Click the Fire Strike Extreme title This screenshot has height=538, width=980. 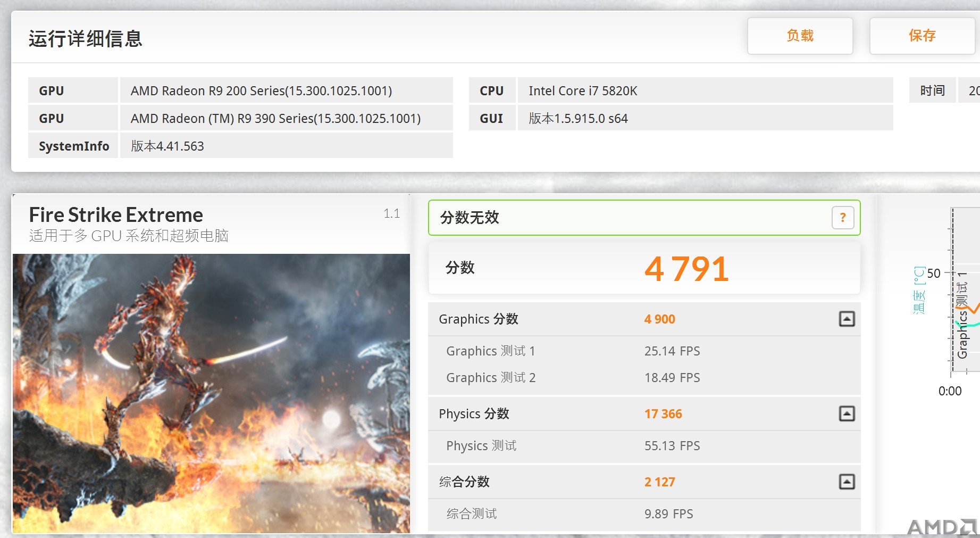click(x=116, y=215)
